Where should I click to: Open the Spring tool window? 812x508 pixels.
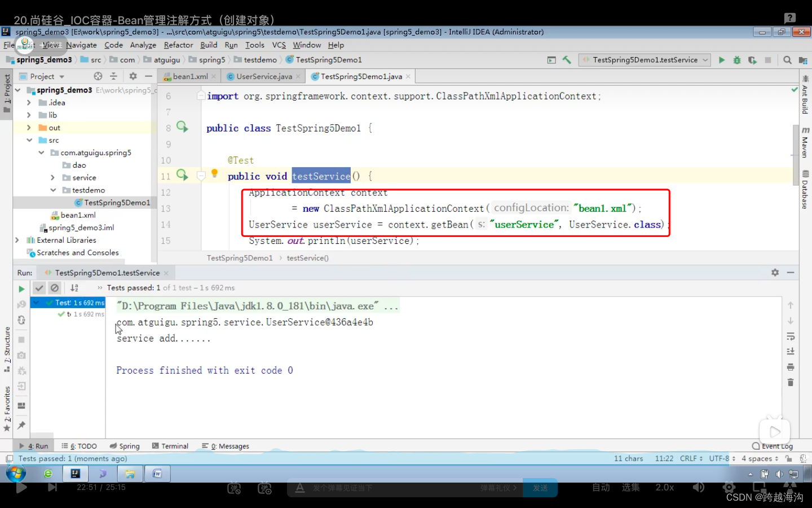coord(125,446)
